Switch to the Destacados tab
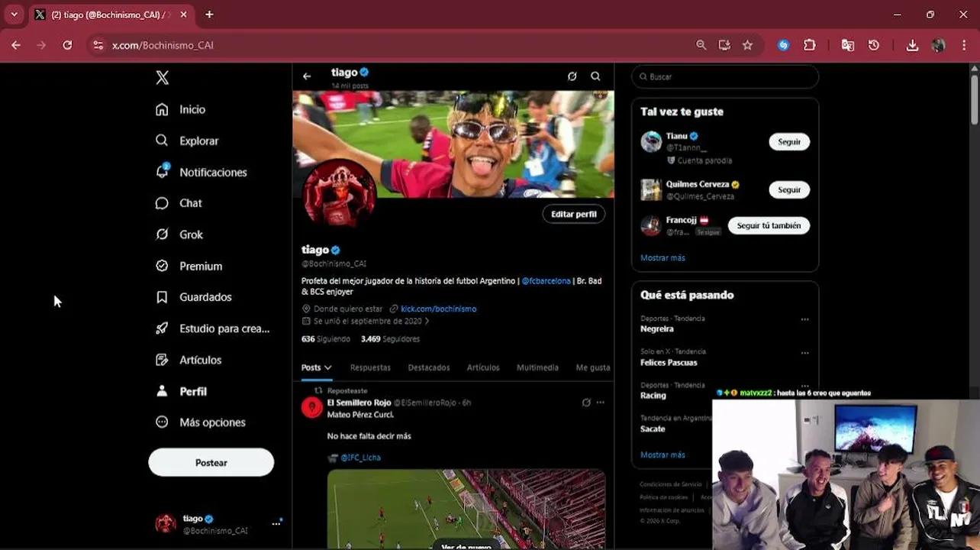This screenshot has width=980, height=550. pos(429,367)
